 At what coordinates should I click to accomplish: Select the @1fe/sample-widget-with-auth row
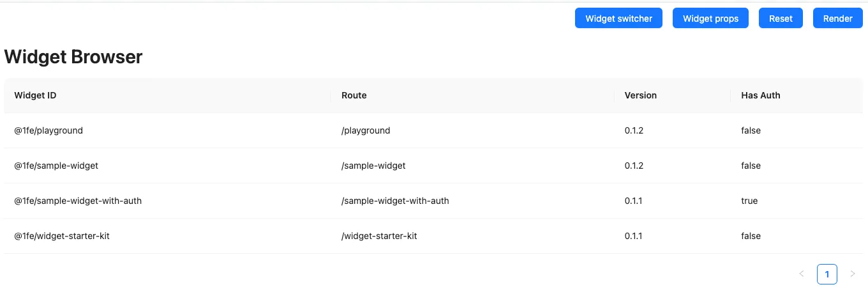(x=433, y=201)
